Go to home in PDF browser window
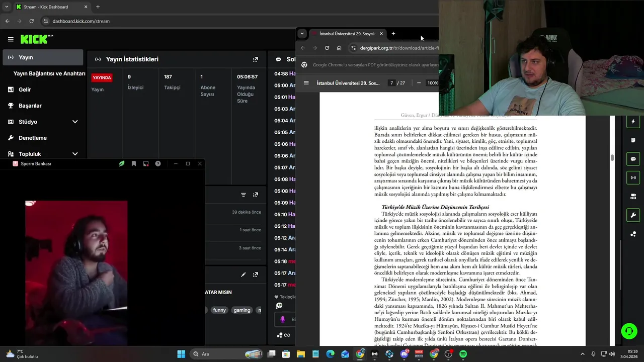 339,48
